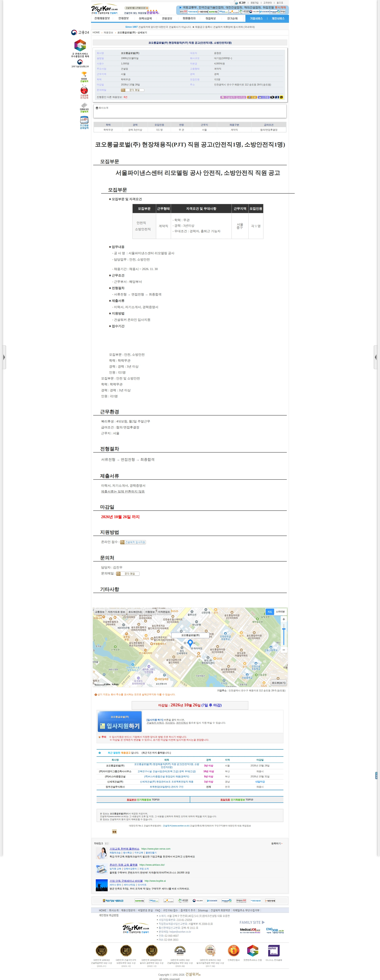Click 등록하기 in the 파워링크 section
Viewport: 380px width, 980px height.
[x=277, y=844]
